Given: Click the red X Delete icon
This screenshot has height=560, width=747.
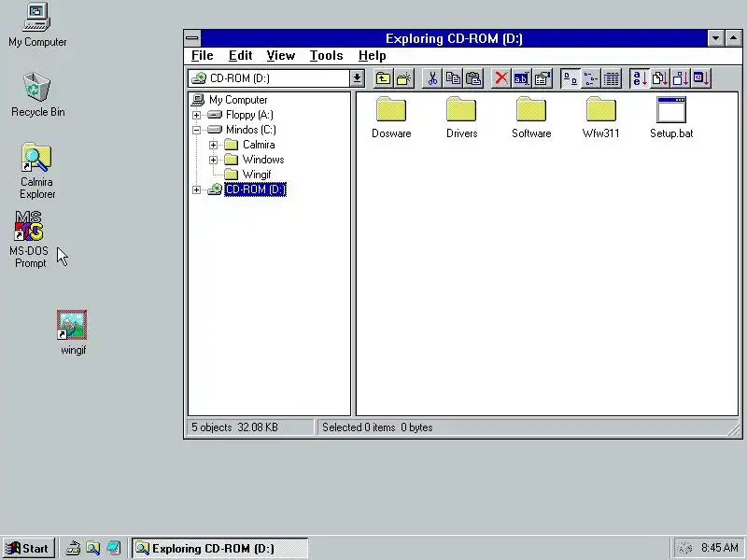Looking at the screenshot, I should coord(500,78).
